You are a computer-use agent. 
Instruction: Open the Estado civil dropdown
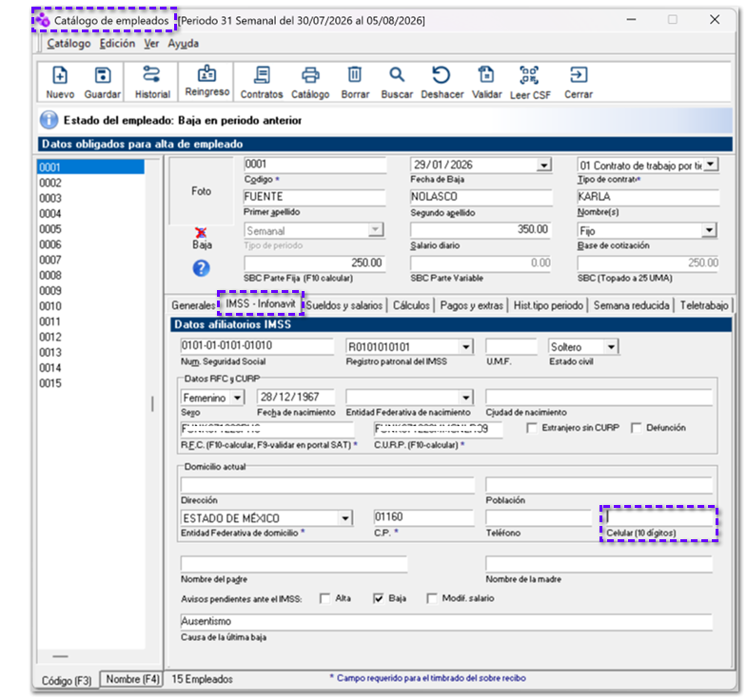point(611,346)
